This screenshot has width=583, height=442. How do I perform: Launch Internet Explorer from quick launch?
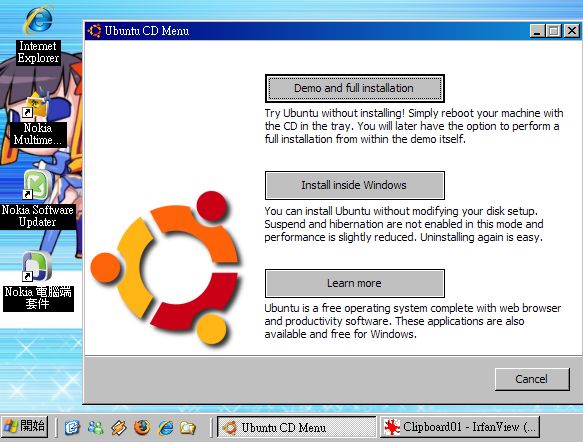(165, 428)
